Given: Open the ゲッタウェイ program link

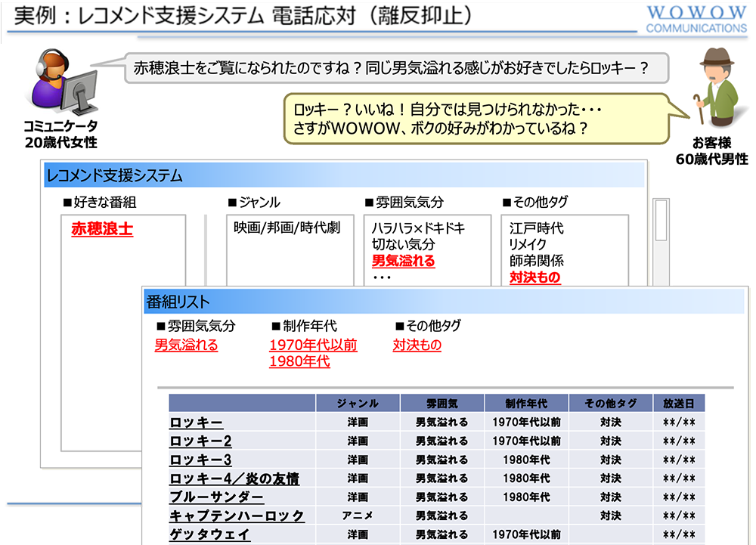Looking at the screenshot, I should [x=209, y=535].
